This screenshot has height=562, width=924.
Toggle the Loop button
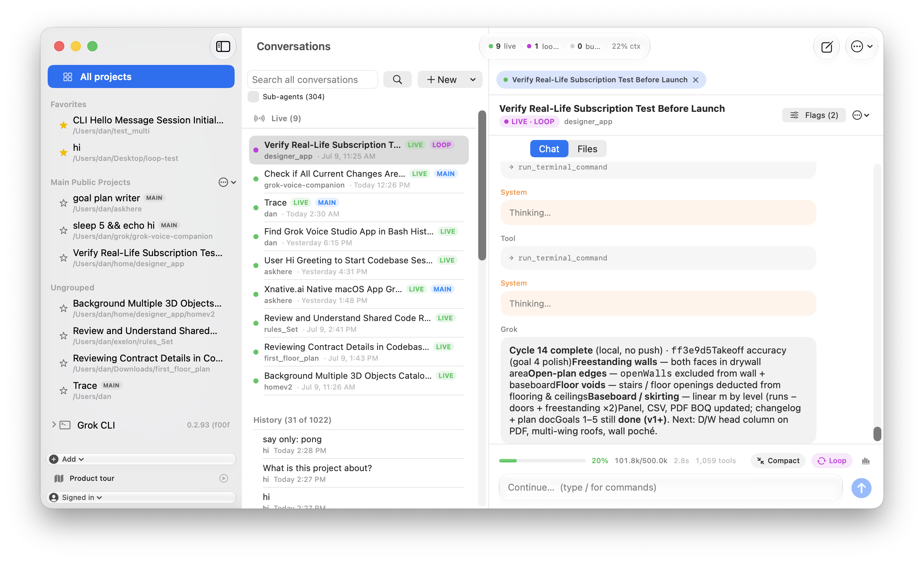pyautogui.click(x=831, y=461)
